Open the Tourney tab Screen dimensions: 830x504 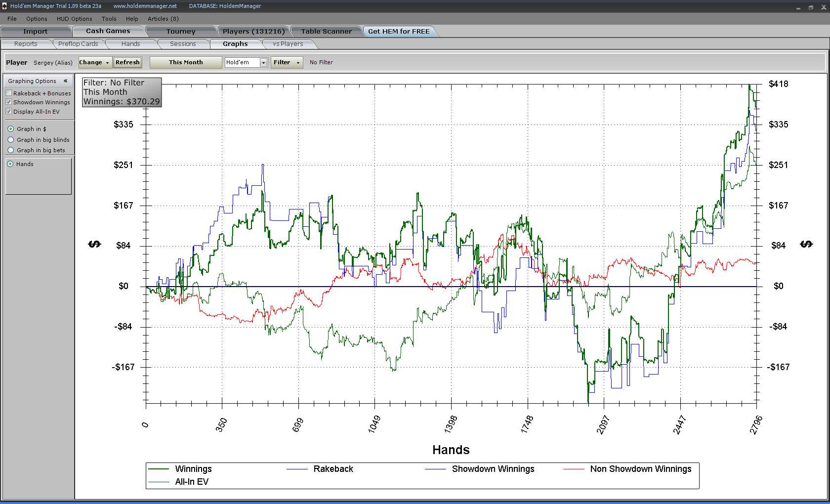181,31
